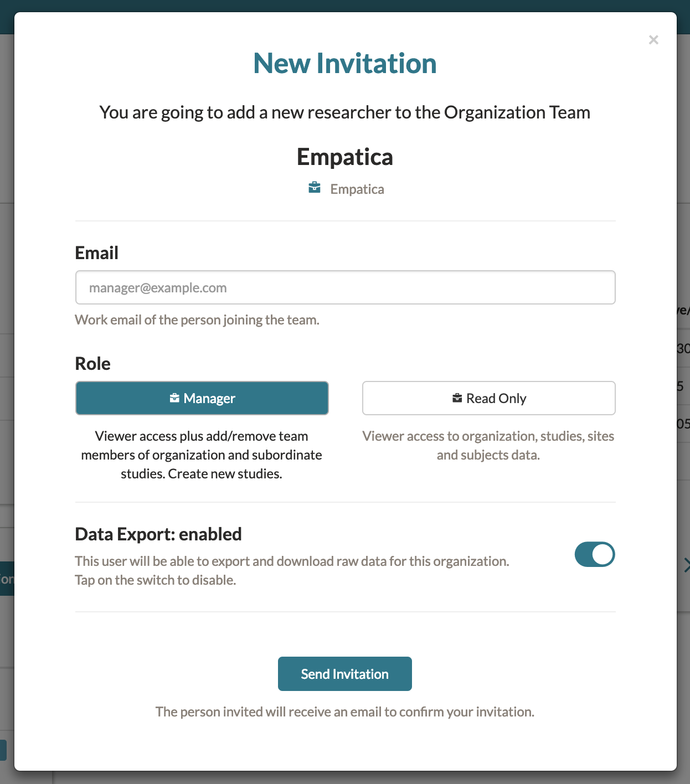The height and width of the screenshot is (784, 690).
Task: Select the Manager role
Action: pos(202,398)
